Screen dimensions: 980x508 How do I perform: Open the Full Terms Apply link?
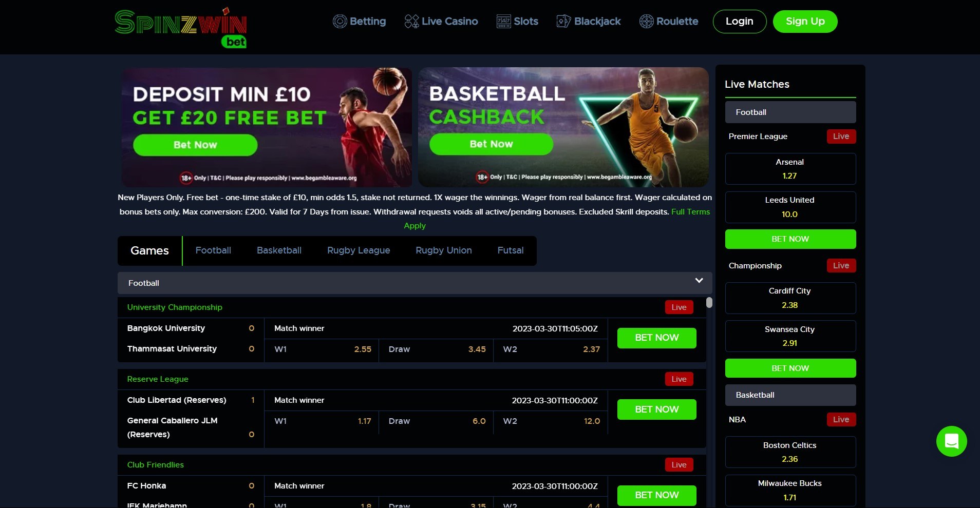690,211
